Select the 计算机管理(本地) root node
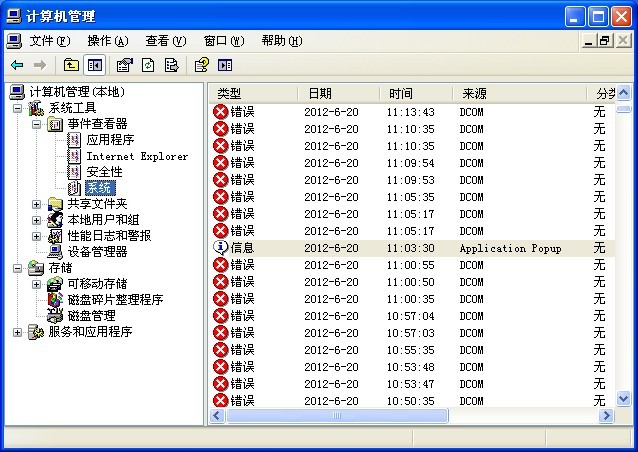Viewport: 638px width, 452px height. 77,92
